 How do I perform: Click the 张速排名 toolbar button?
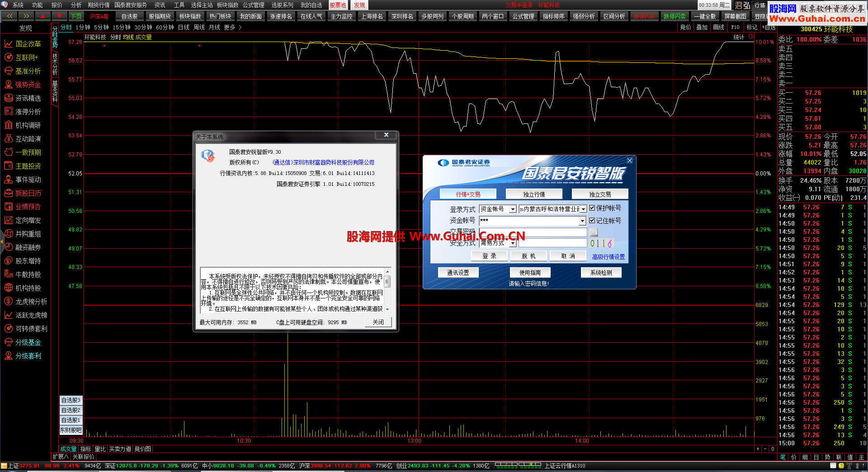click(x=281, y=16)
